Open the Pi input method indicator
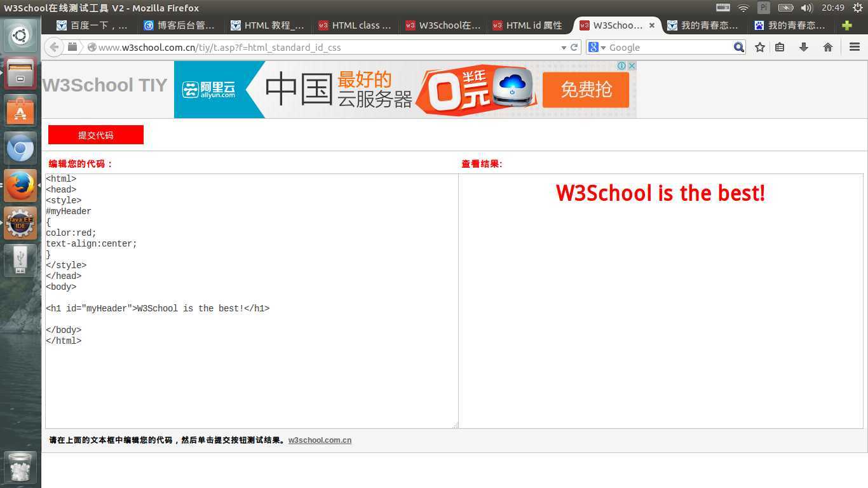Viewport: 868px width, 488px height. click(764, 8)
